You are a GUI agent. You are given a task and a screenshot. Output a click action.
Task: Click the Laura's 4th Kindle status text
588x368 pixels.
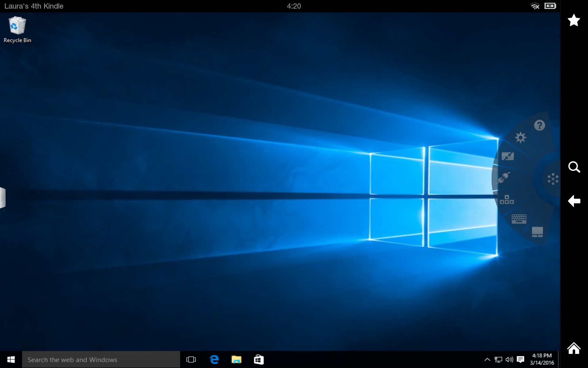tap(34, 6)
